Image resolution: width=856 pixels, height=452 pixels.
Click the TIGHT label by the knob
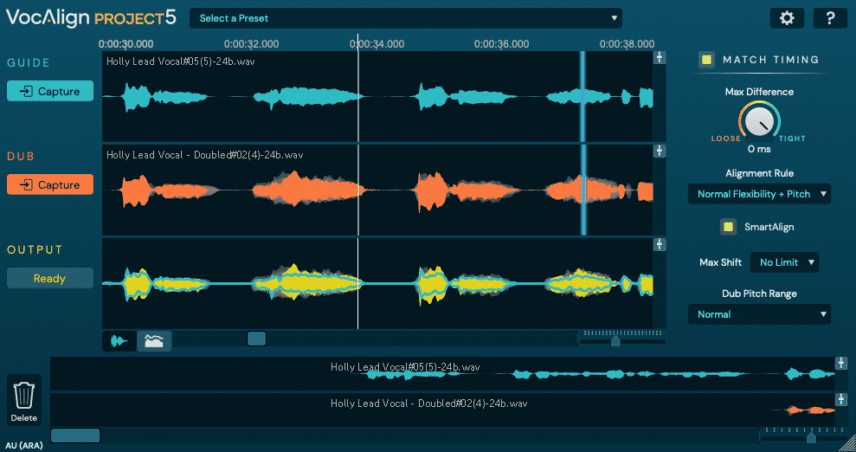(792, 139)
